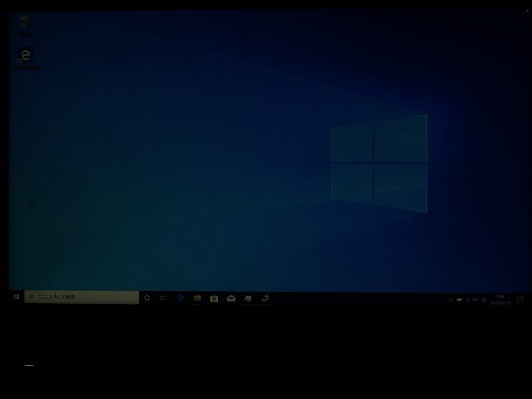Screen dimensions: 532x399
Task: Launch Microsoft Edge from the taskbar
Action: pyautogui.click(x=180, y=298)
